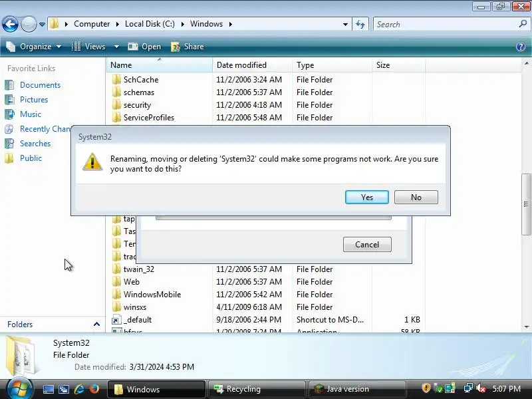
Task: Click the vertical scrollbar thumb
Action: tap(526, 204)
